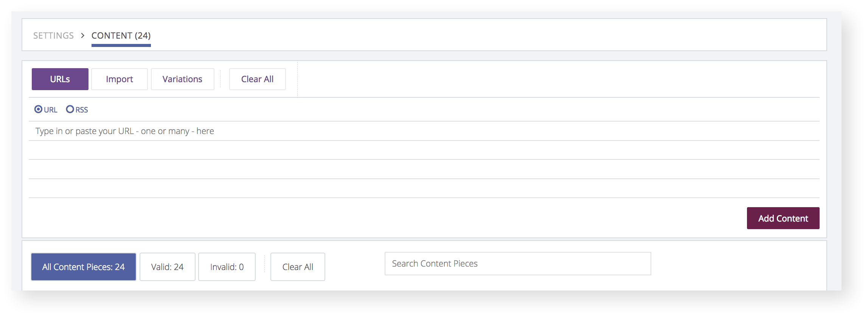Filter content by Invalid: 0
Viewport: 868px width, 317px height.
click(227, 267)
